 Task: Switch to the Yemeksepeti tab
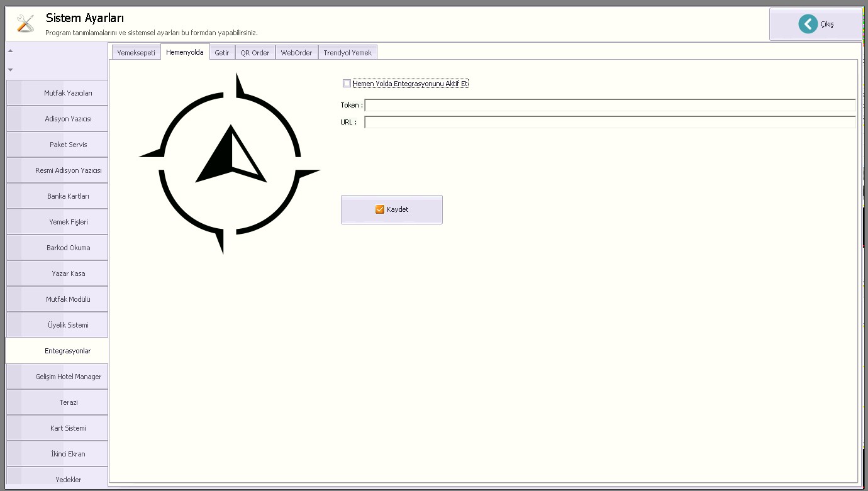(136, 53)
